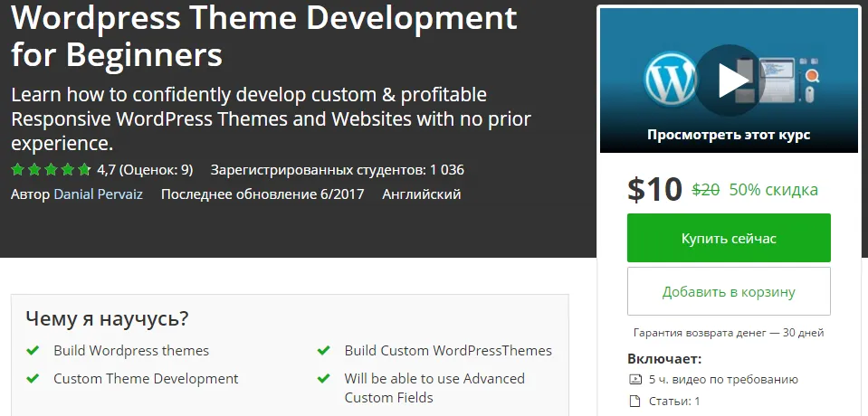Open author Danial Pervaiz profile link
Screen dimensions: 868x416
point(98,194)
